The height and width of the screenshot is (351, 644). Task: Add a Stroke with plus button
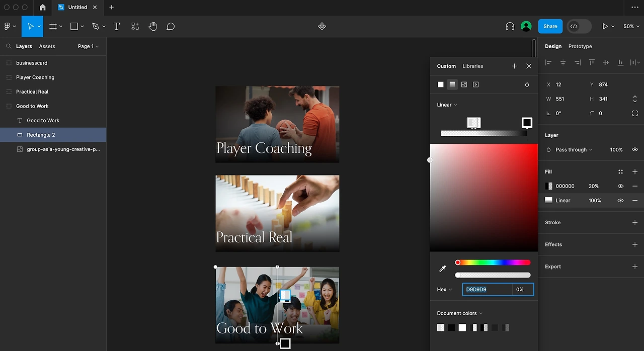tap(635, 222)
